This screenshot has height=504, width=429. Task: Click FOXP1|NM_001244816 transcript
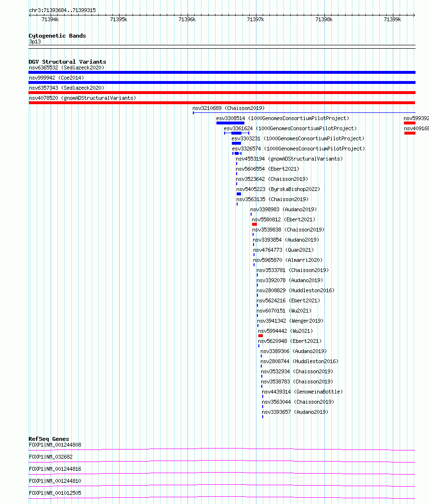pos(55,469)
